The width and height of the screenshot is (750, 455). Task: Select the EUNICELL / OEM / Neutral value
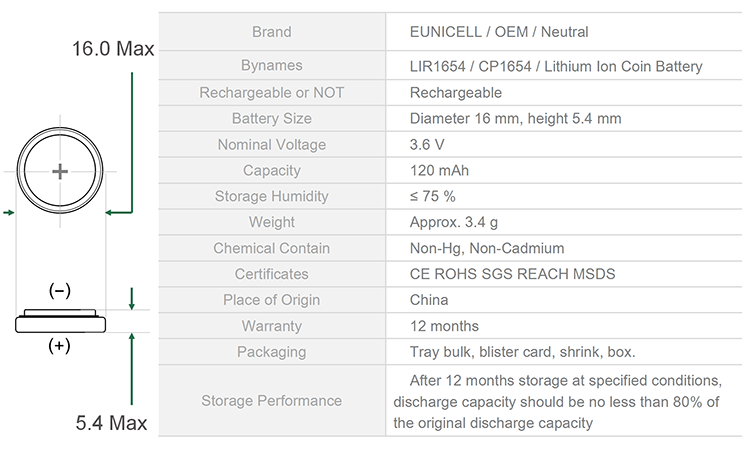click(499, 32)
